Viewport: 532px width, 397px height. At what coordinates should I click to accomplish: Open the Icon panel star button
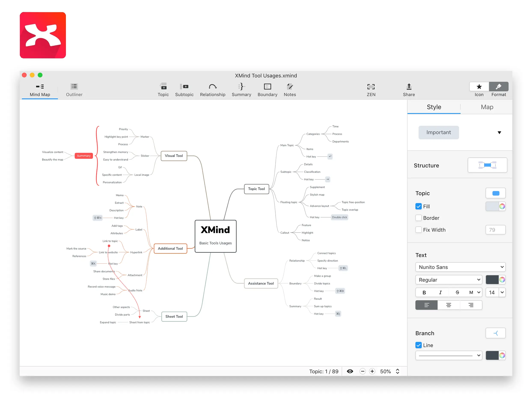click(x=479, y=87)
